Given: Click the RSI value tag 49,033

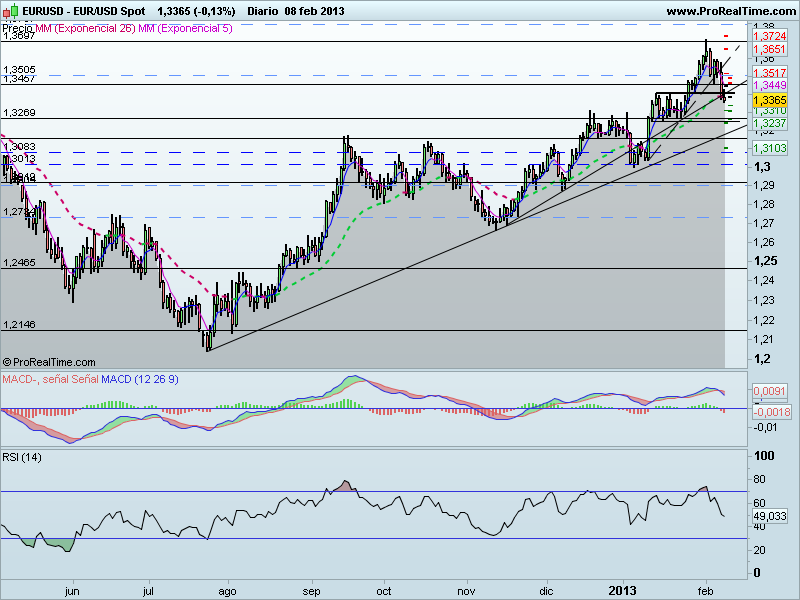Looking at the screenshot, I should (770, 516).
